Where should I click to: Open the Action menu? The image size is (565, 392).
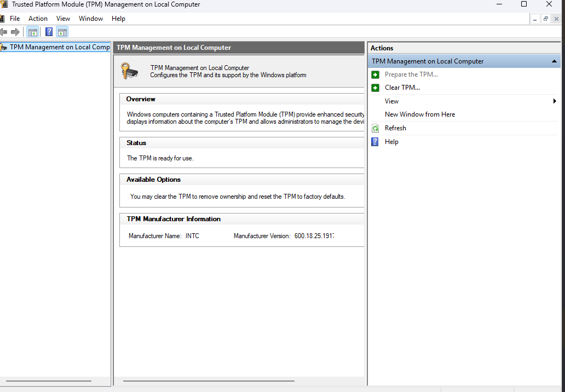pos(38,19)
